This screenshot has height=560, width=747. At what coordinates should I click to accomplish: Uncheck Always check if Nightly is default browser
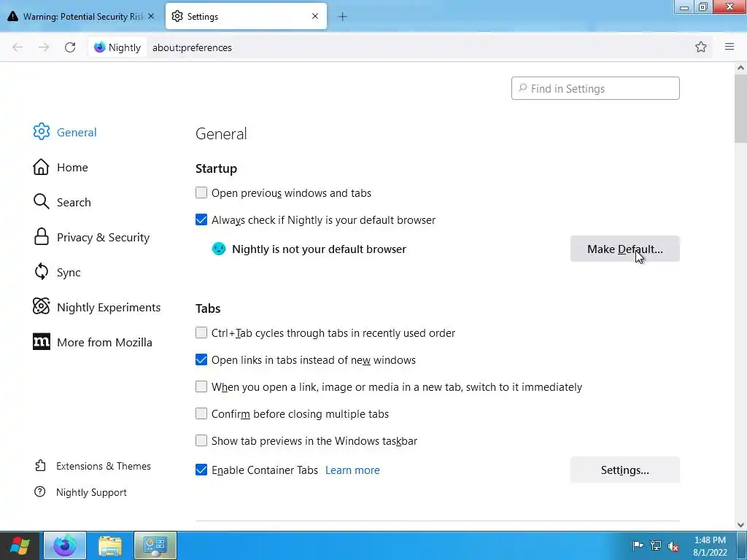[x=201, y=219]
